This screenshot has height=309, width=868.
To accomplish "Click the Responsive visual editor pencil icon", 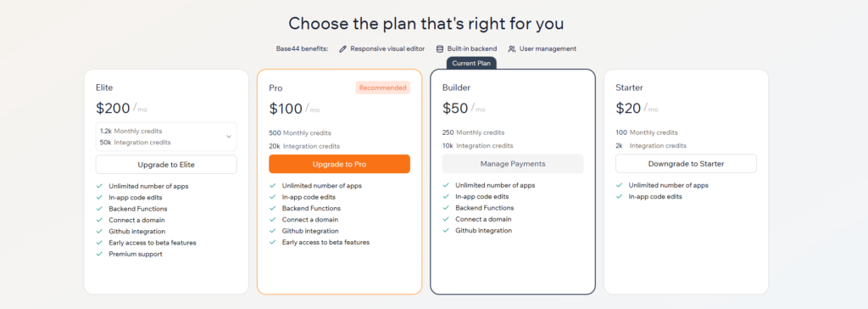I will [343, 49].
